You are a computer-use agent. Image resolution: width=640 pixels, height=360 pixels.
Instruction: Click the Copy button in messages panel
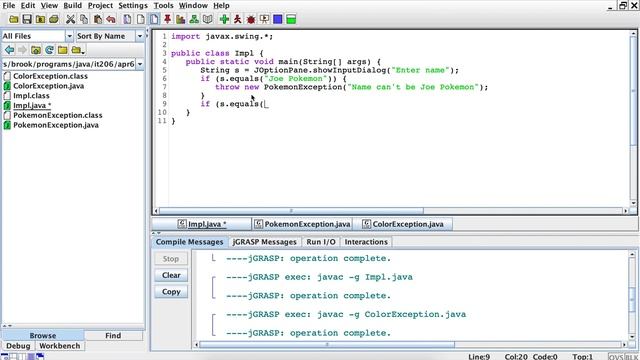coord(171,292)
